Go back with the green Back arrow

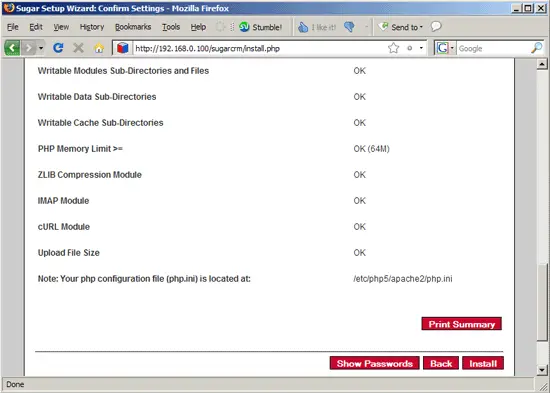pos(12,48)
